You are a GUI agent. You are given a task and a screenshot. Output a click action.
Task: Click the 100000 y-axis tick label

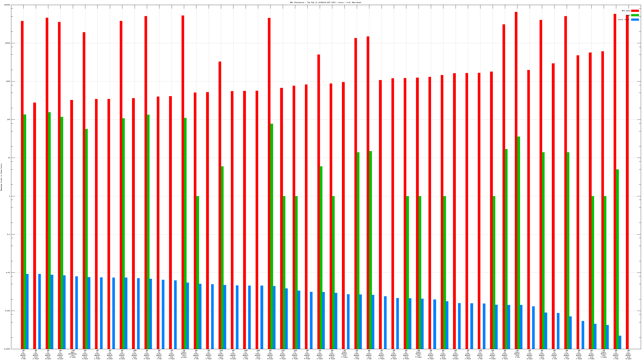coord(7,5)
